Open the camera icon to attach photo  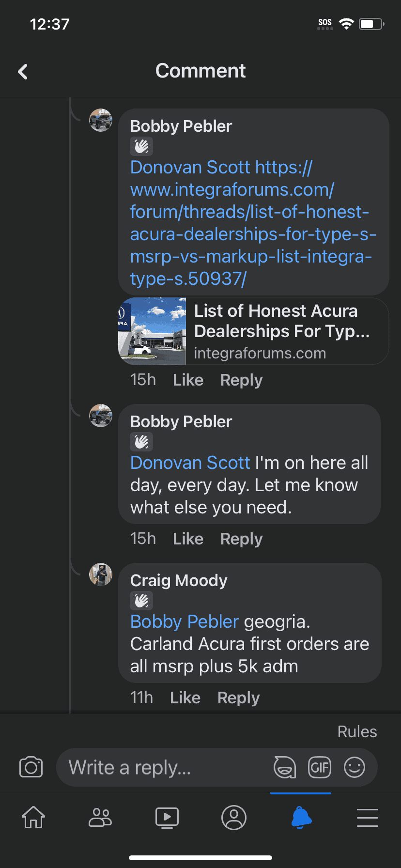[31, 767]
